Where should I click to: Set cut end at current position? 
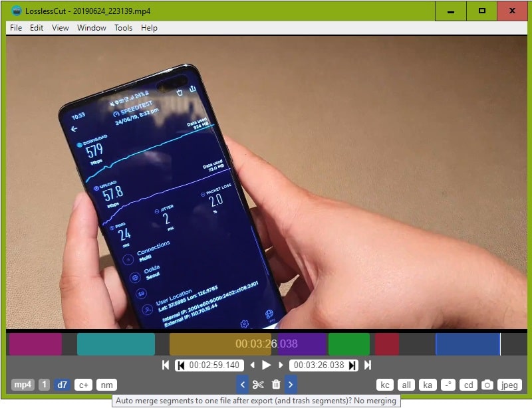point(352,365)
